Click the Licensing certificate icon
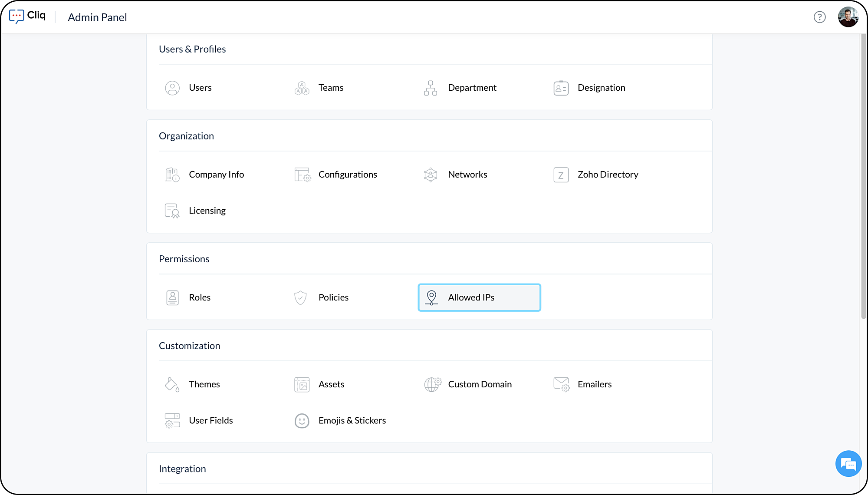Viewport: 868px width, 495px height. (x=172, y=211)
